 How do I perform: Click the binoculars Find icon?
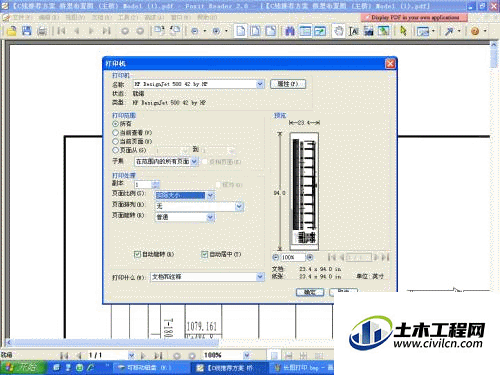coord(290,31)
